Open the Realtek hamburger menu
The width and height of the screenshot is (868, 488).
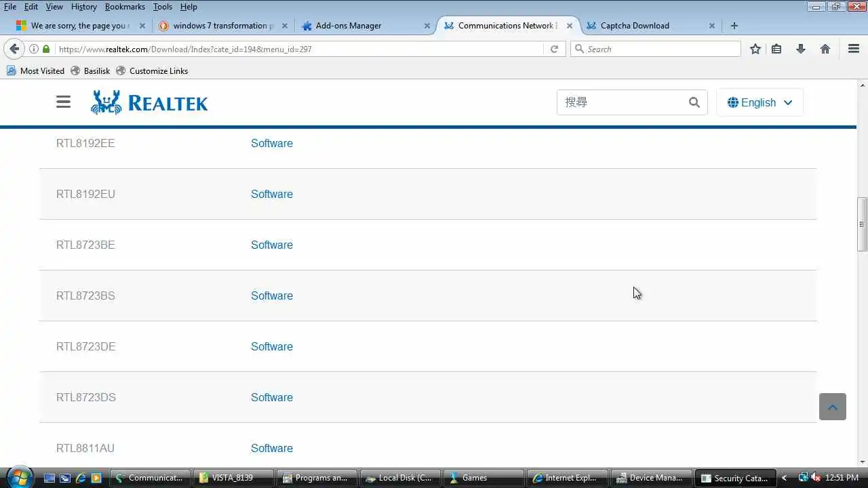(63, 102)
